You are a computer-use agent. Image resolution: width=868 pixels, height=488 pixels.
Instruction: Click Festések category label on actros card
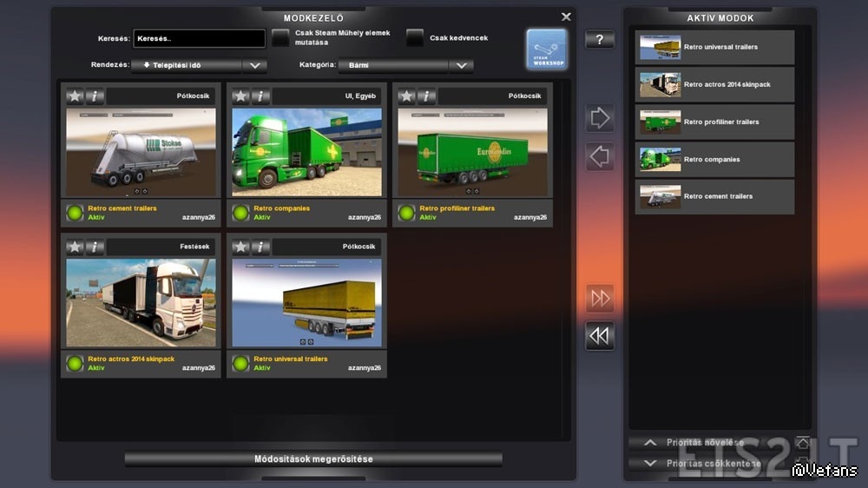[194, 247]
